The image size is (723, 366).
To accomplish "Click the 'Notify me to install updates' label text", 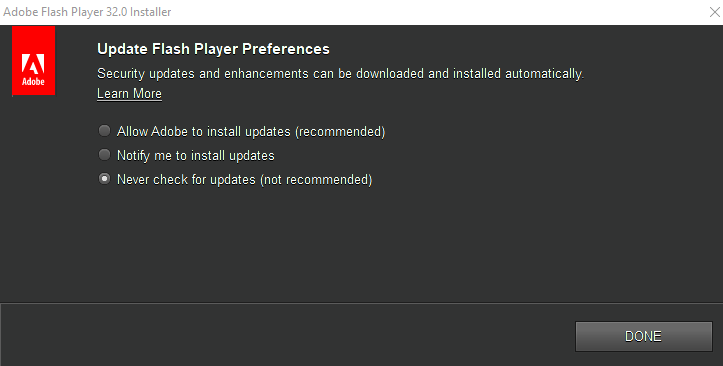I will 196,155.
